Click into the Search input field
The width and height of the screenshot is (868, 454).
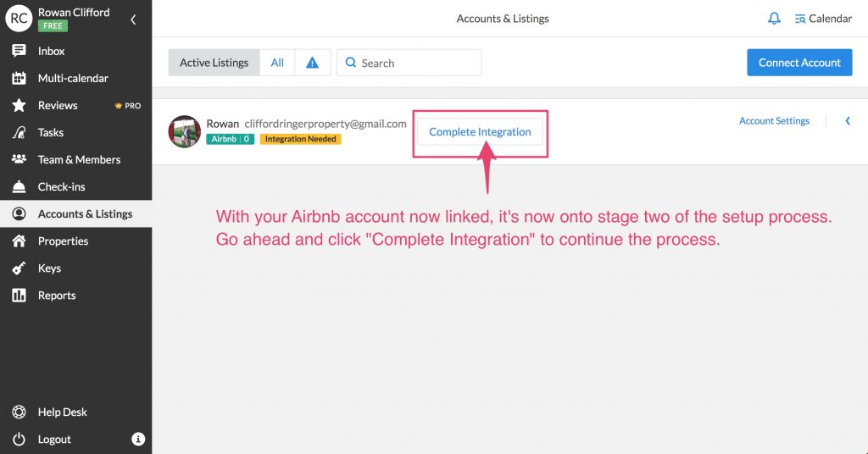415,63
